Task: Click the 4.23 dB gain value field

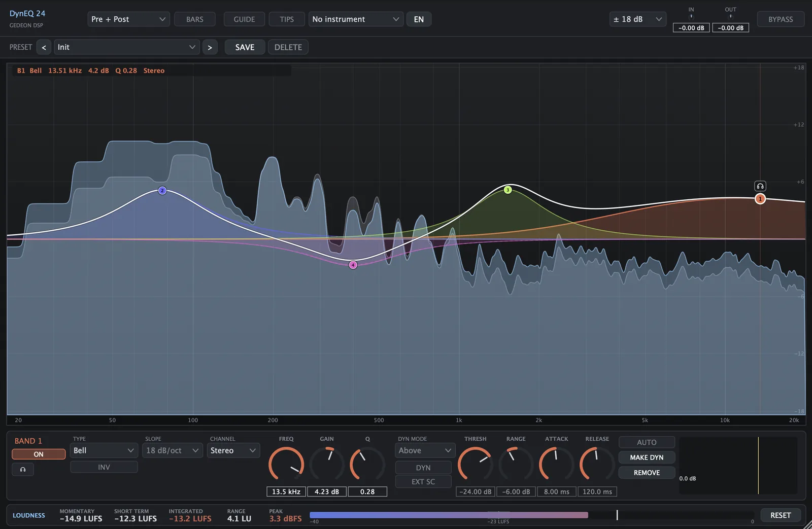Action: 327,491
